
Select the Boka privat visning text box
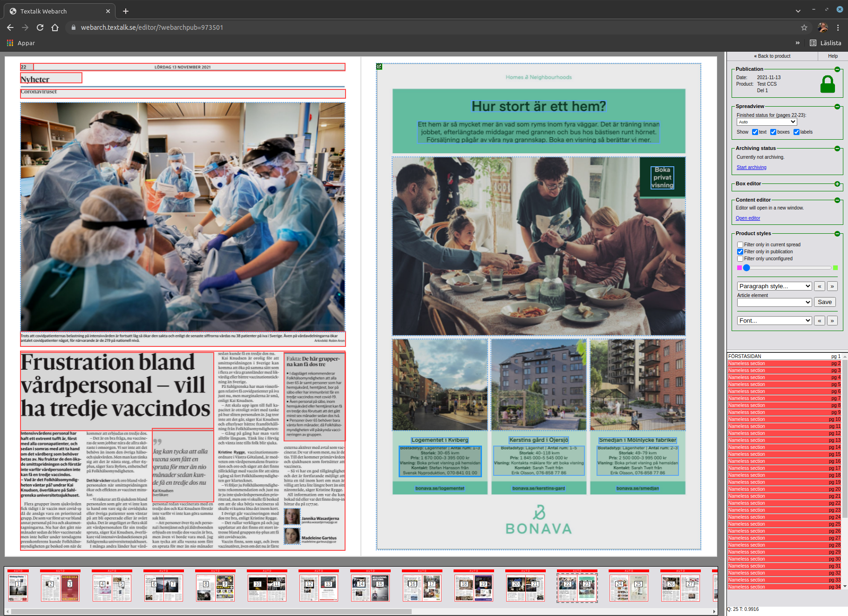point(662,177)
